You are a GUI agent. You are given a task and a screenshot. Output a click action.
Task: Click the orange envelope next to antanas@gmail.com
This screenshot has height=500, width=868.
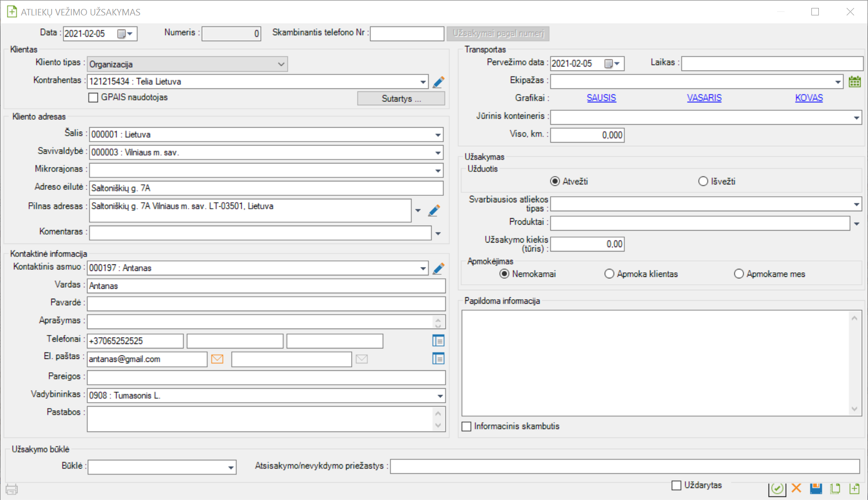coord(217,359)
